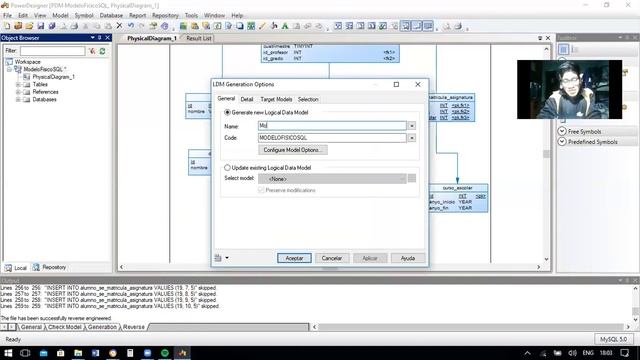Click the Aplicar button
Screen dimensions: 640x360
370,258
